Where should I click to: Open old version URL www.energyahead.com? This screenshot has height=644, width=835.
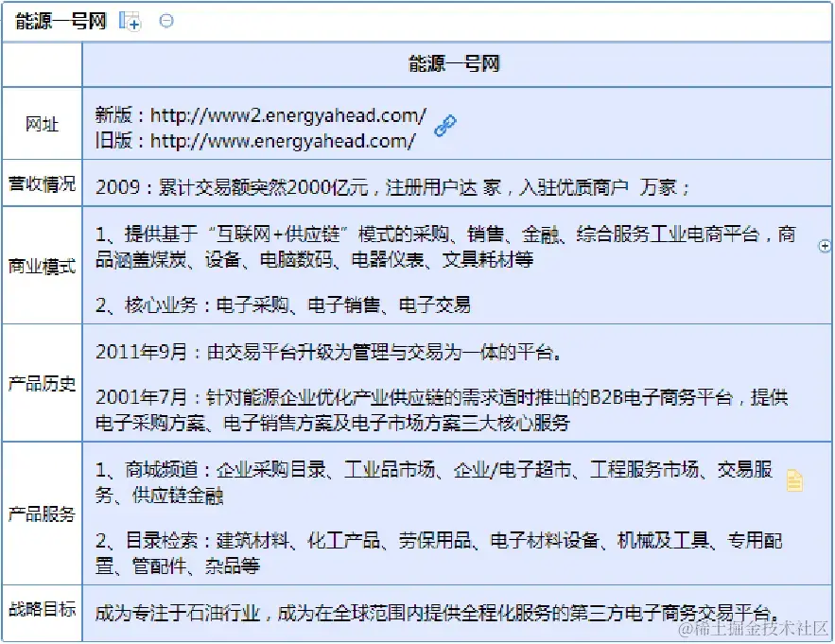(283, 141)
